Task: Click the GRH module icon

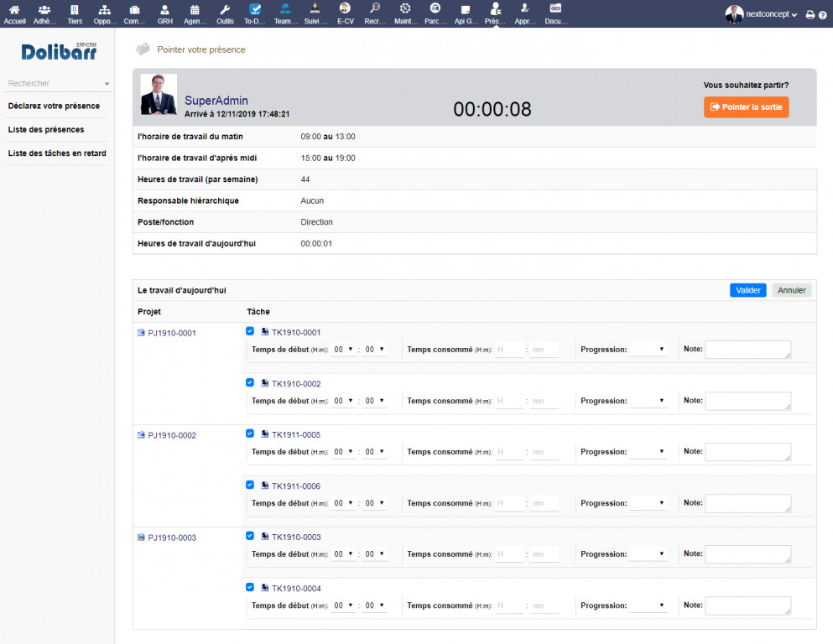Action: [x=164, y=9]
